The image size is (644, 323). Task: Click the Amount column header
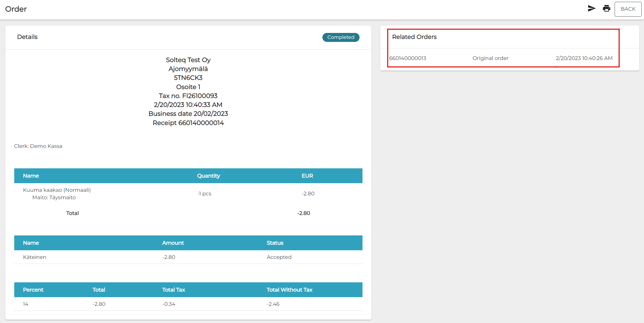[x=173, y=243]
